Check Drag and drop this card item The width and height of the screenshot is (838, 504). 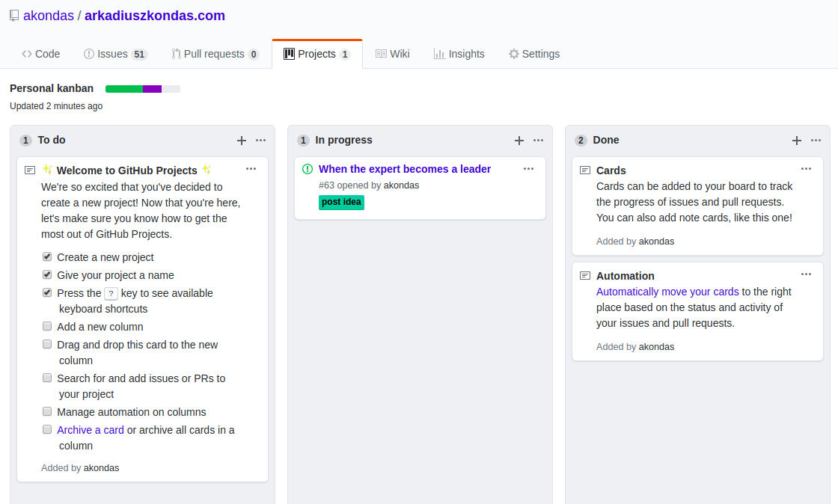coord(47,345)
